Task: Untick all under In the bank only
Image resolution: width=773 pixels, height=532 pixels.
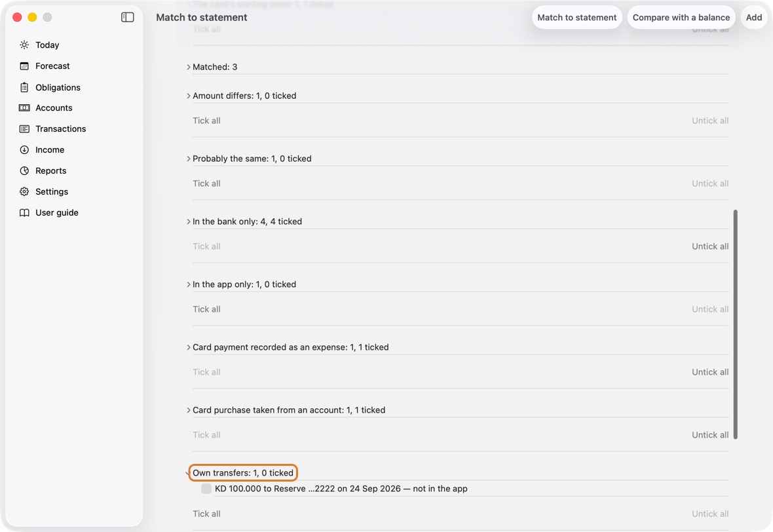Action: (710, 246)
